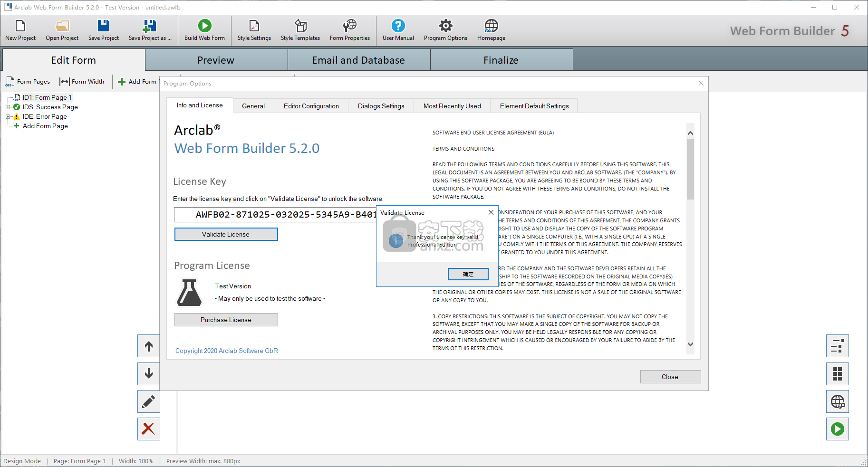Switch to the Edit Form tab
This screenshot has width=868, height=467.
pos(74,60)
